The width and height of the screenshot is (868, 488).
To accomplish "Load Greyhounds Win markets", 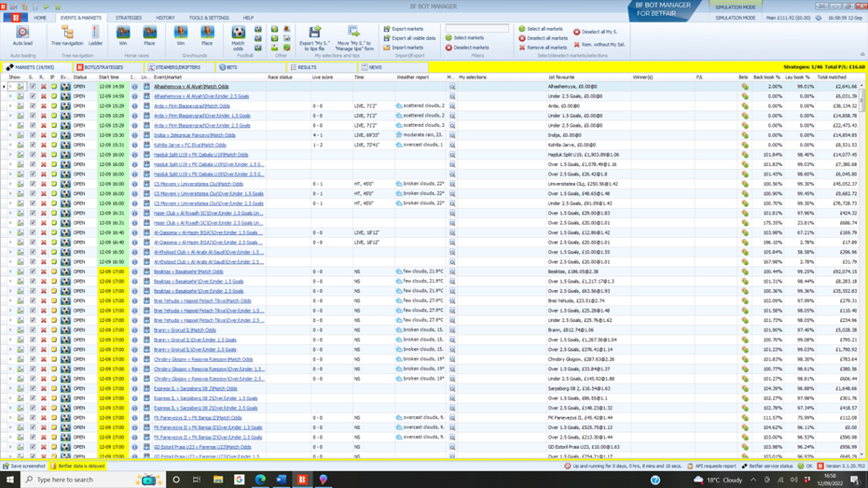I will [x=181, y=35].
